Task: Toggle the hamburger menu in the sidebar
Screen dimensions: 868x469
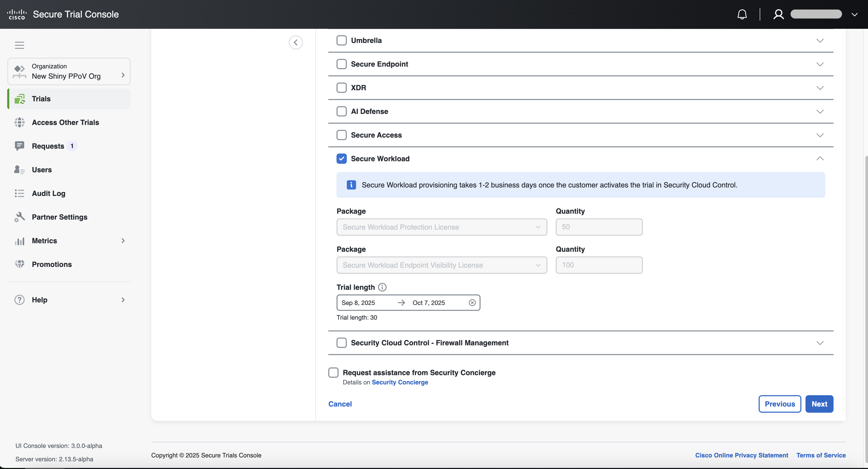Action: tap(20, 45)
